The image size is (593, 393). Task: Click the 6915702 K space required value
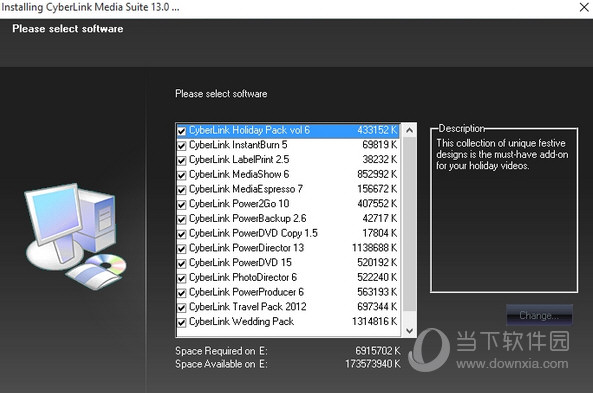pos(377,351)
